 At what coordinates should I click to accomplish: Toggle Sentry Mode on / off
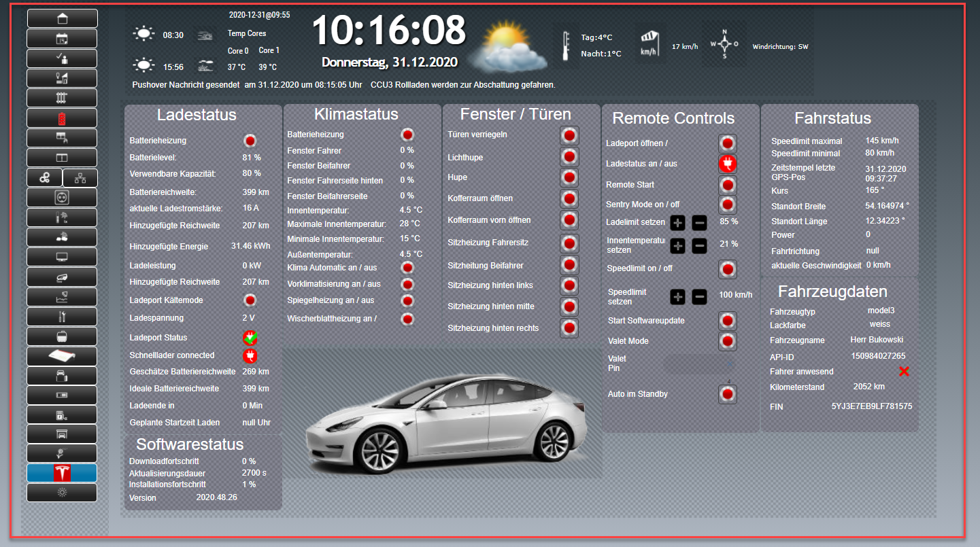pos(728,205)
